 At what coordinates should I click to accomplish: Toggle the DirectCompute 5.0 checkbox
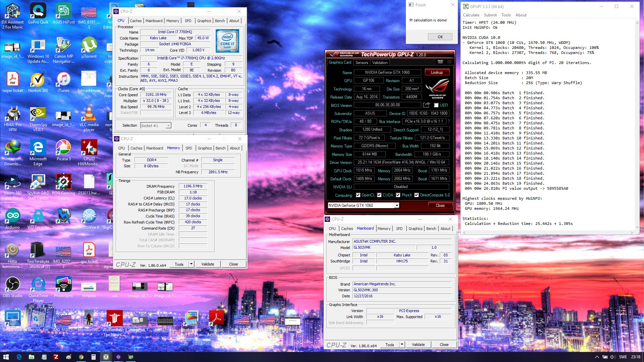coord(417,195)
